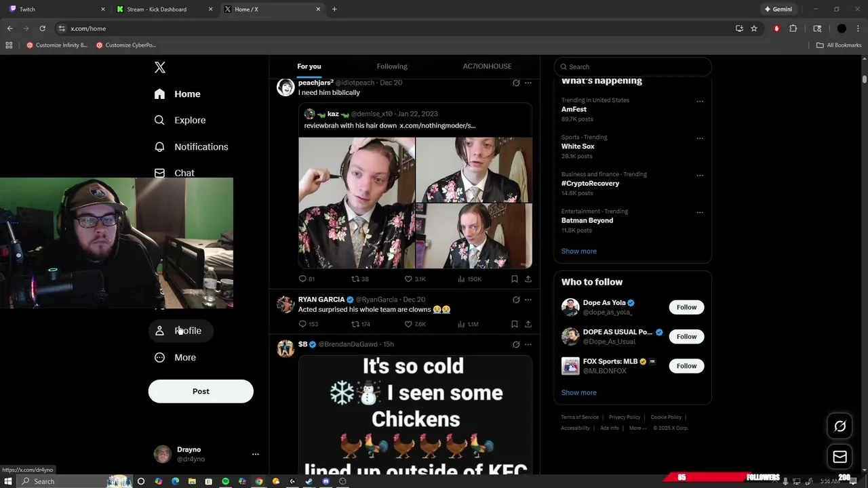Open the large left photo in quoted post
The width and height of the screenshot is (868, 488).
coord(357,203)
